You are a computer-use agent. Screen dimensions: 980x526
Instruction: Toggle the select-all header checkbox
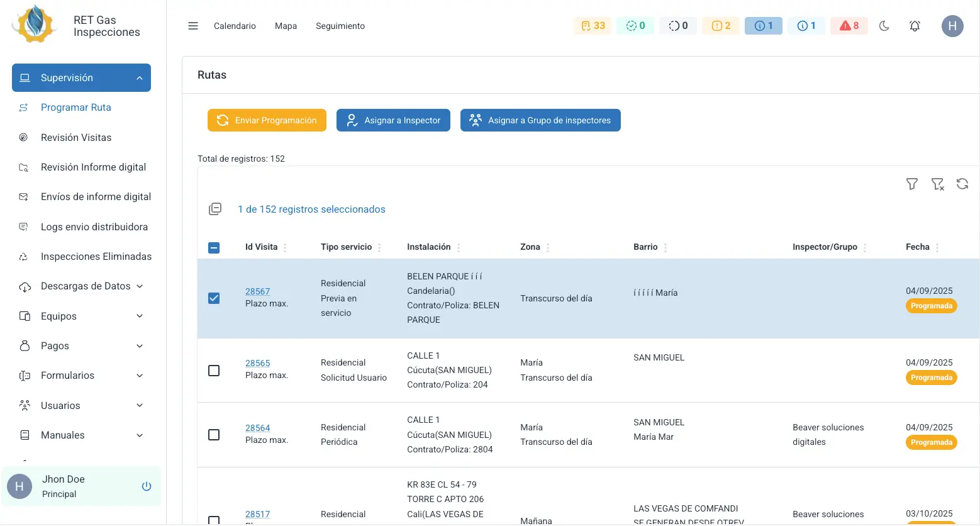tap(214, 247)
